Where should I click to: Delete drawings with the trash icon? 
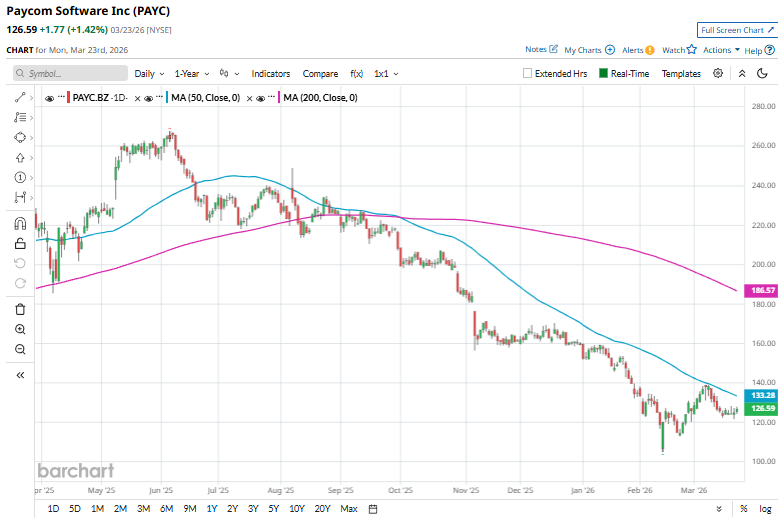point(20,309)
